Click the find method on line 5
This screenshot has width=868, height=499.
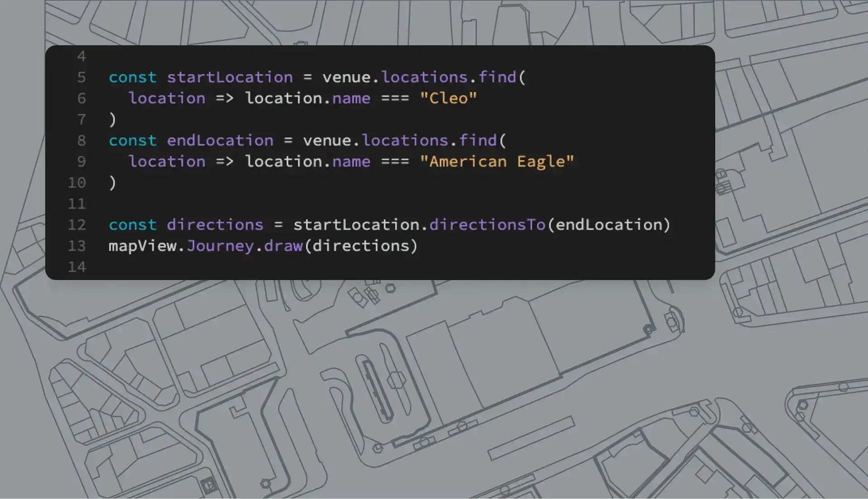coord(497,77)
